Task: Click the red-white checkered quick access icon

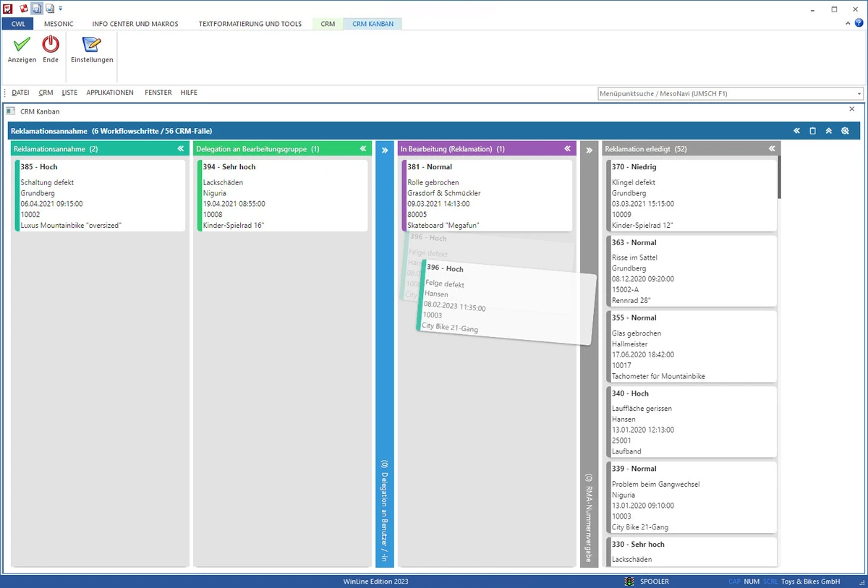Action: coord(24,9)
